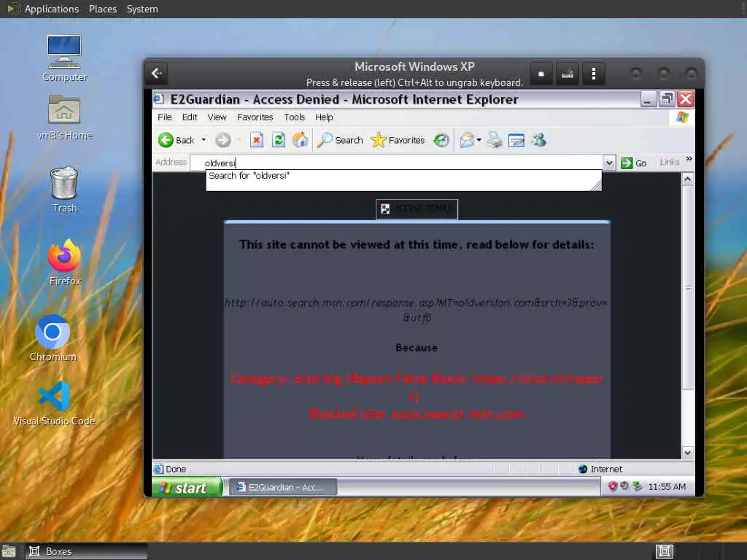Select the Trash desktop icon
The width and height of the screenshot is (747, 560).
[x=64, y=189]
